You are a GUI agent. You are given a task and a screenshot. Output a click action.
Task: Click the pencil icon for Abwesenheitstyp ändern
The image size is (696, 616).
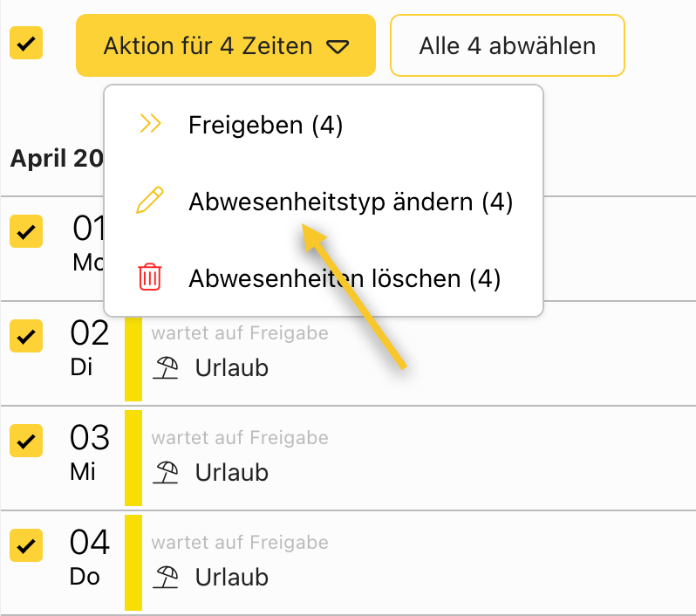tap(150, 202)
